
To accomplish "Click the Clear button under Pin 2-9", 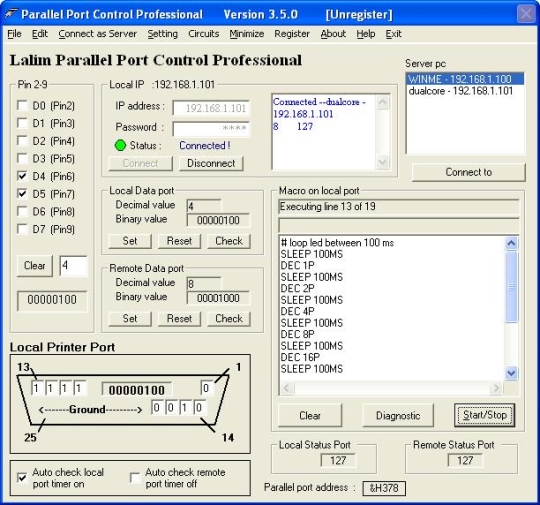I will click(35, 266).
